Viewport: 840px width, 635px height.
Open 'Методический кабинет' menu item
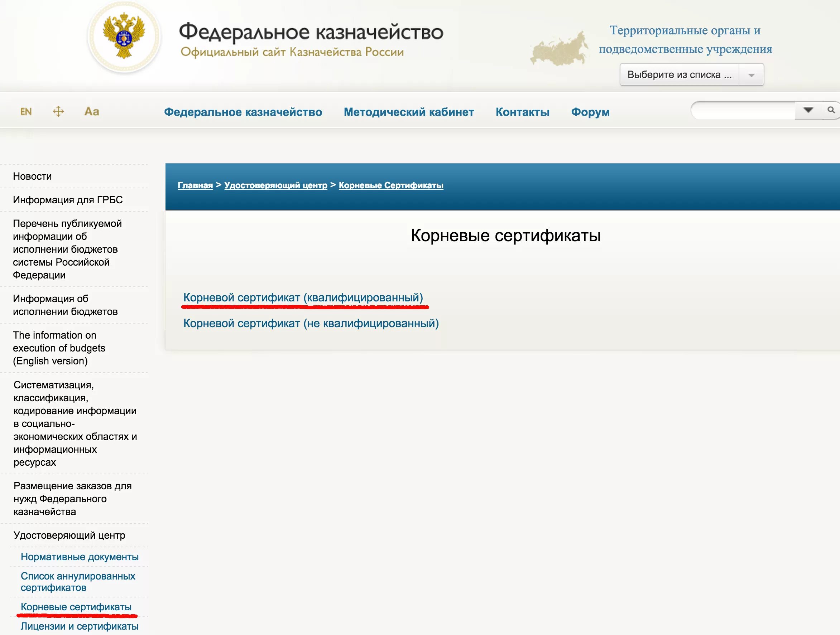tap(409, 112)
